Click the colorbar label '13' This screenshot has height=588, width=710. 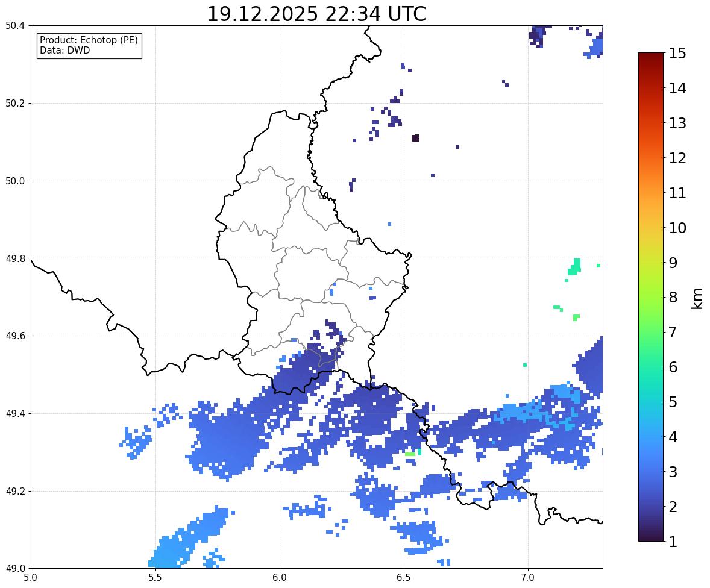pyautogui.click(x=678, y=123)
